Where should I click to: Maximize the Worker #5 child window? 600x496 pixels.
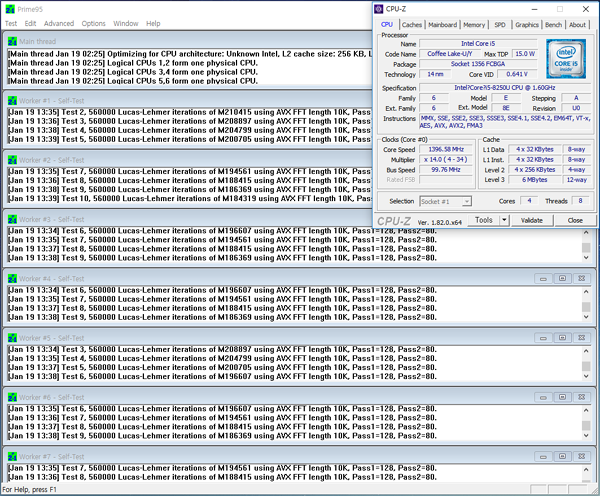pyautogui.click(x=562, y=338)
